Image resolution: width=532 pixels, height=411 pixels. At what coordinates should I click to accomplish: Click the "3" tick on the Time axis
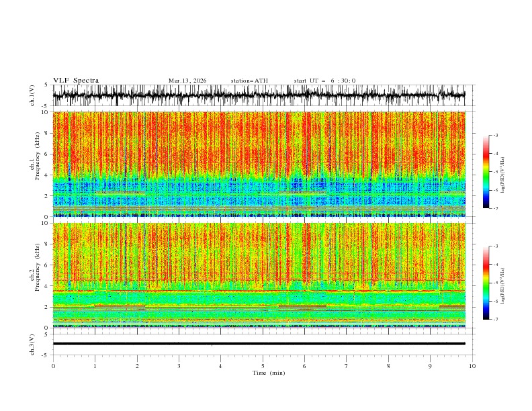tap(179, 366)
